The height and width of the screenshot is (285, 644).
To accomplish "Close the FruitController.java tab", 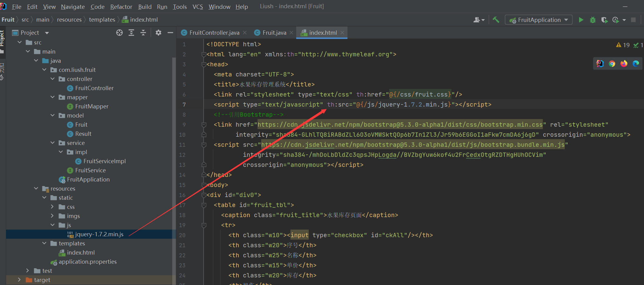I will tap(245, 32).
